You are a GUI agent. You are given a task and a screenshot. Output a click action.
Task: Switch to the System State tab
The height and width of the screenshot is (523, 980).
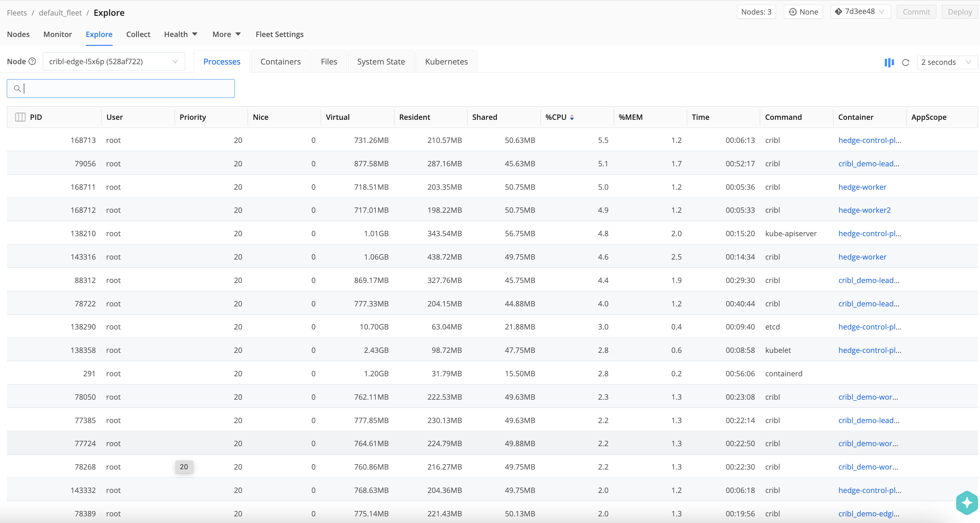(x=381, y=62)
